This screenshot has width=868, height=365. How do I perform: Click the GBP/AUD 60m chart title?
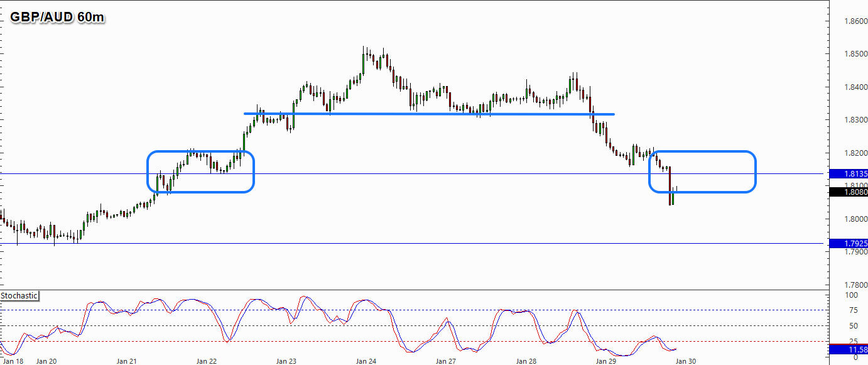click(57, 18)
